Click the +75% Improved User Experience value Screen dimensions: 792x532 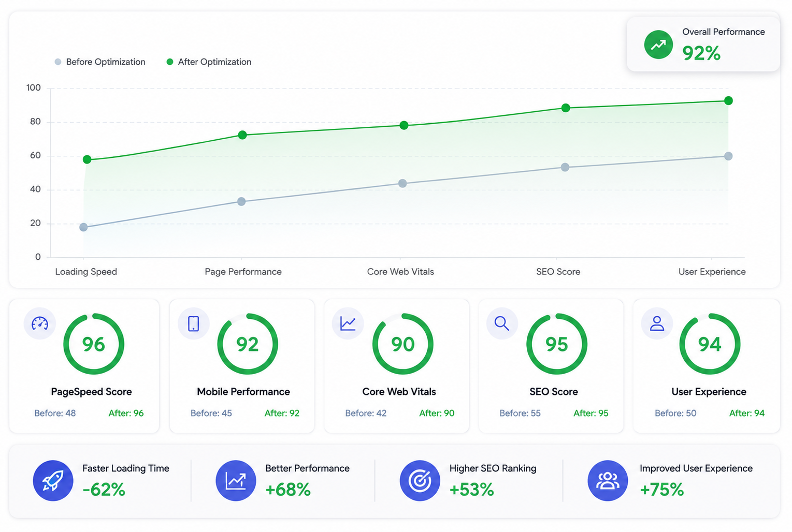[662, 490]
